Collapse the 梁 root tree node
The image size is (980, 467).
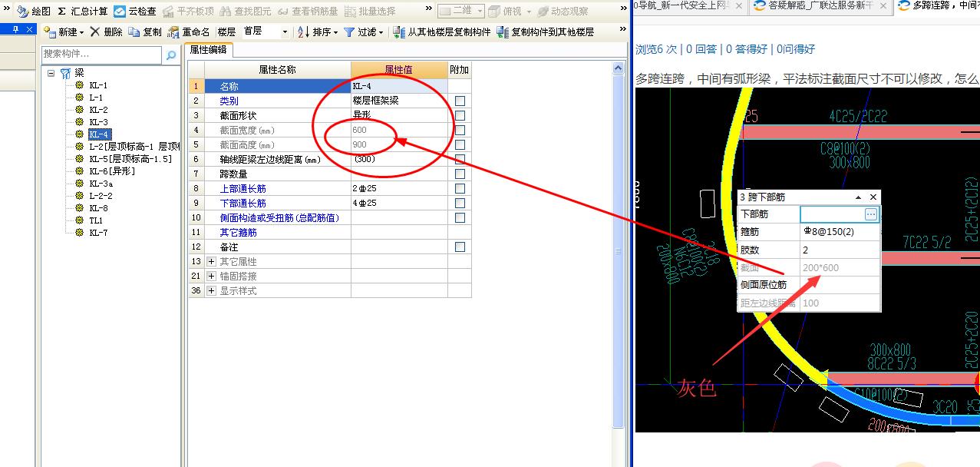pos(51,73)
